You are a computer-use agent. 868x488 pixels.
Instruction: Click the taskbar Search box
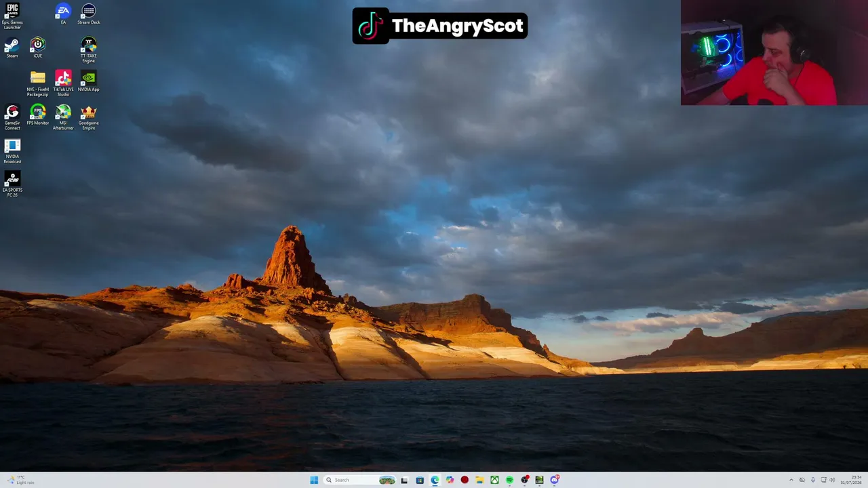[x=359, y=480]
